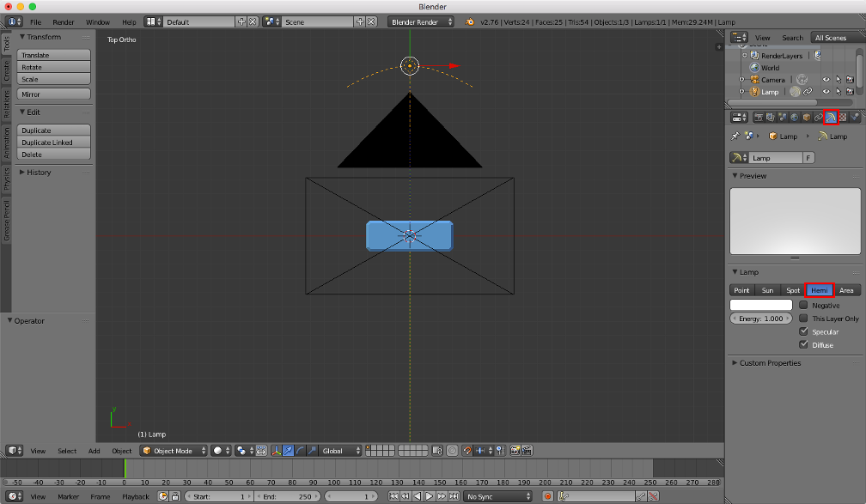Image resolution: width=866 pixels, height=504 pixels.
Task: Expand the Custom Properties panel
Action: click(x=735, y=362)
